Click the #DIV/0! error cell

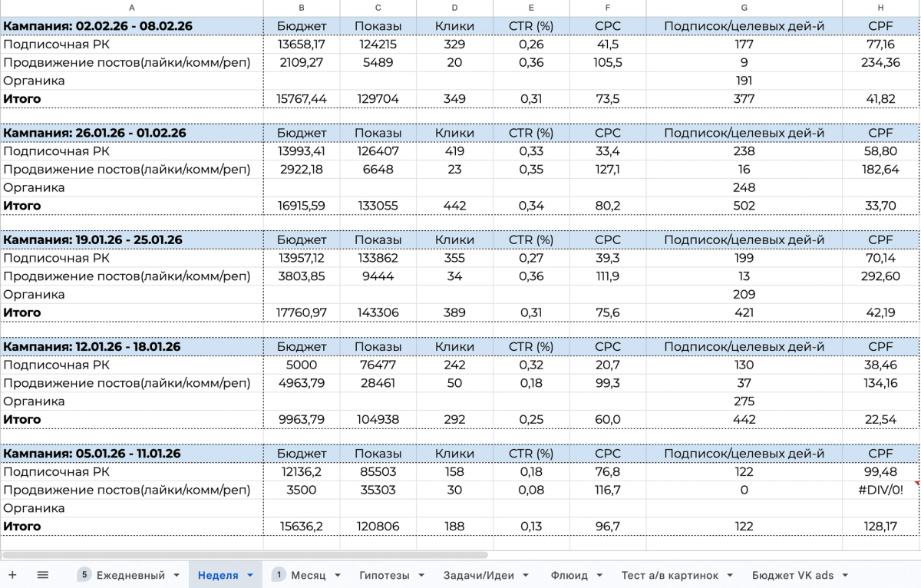click(x=881, y=490)
